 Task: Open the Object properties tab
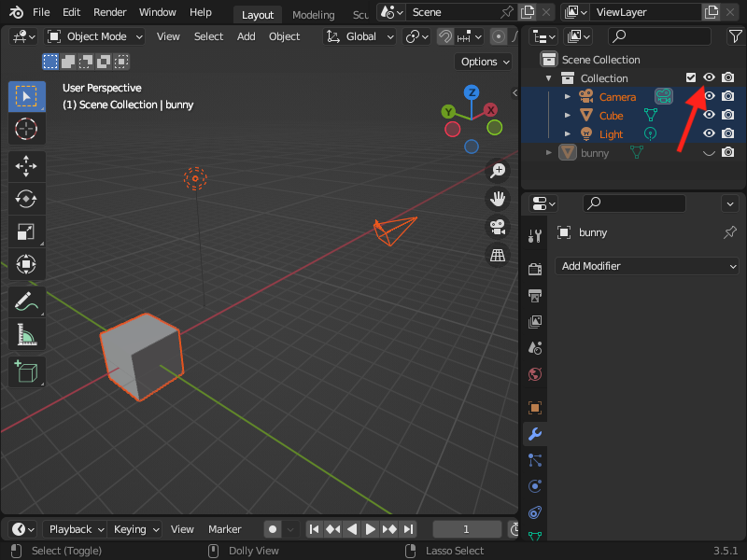click(535, 408)
